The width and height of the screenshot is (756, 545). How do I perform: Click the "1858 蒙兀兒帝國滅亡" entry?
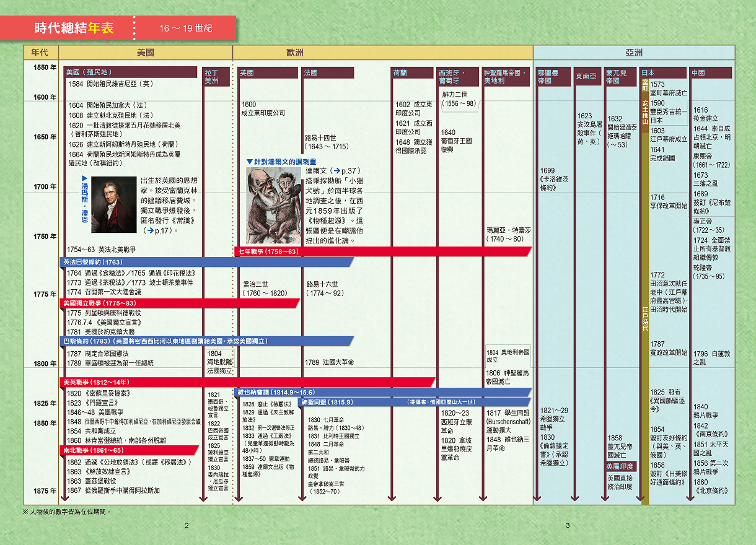click(x=621, y=447)
